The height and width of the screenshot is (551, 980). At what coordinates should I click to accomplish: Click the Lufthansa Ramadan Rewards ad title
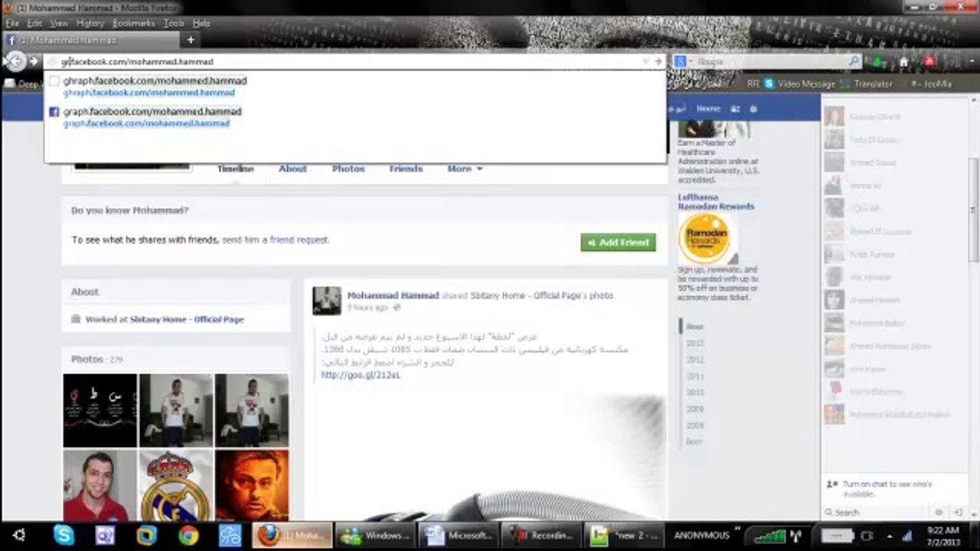point(716,201)
